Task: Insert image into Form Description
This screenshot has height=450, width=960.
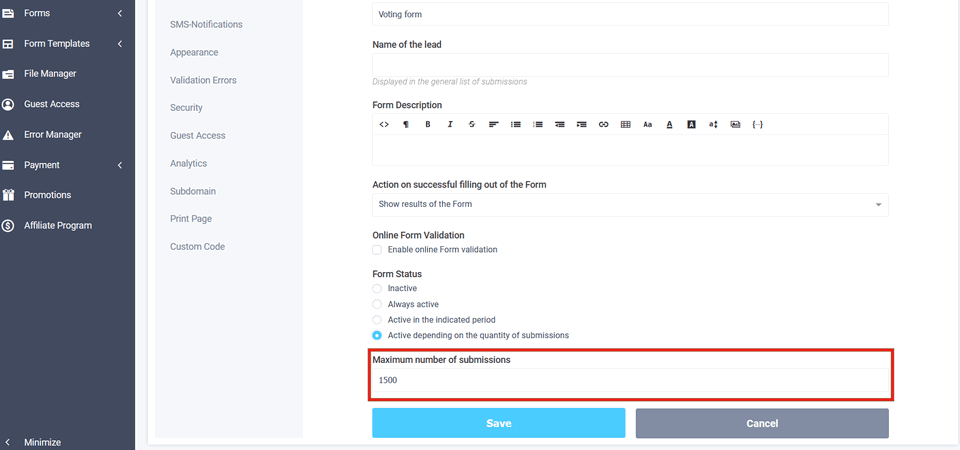Action: pyautogui.click(x=735, y=124)
